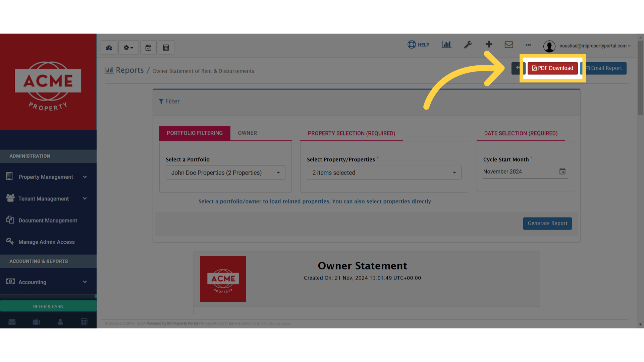Expand the Tenant Management menu
The width and height of the screenshot is (644, 362).
coord(48,199)
